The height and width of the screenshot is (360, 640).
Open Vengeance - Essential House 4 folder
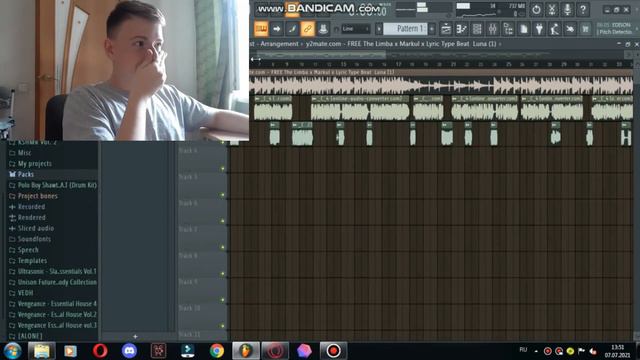pos(52,304)
